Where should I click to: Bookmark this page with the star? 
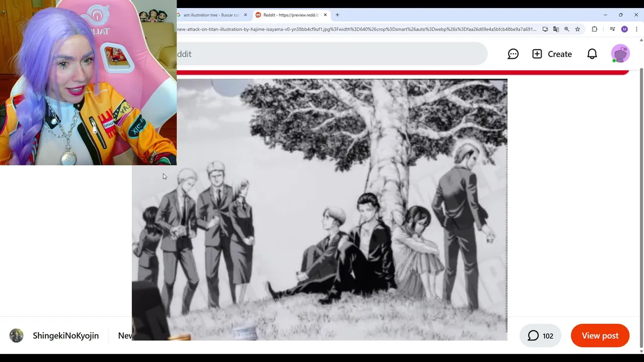[578, 29]
